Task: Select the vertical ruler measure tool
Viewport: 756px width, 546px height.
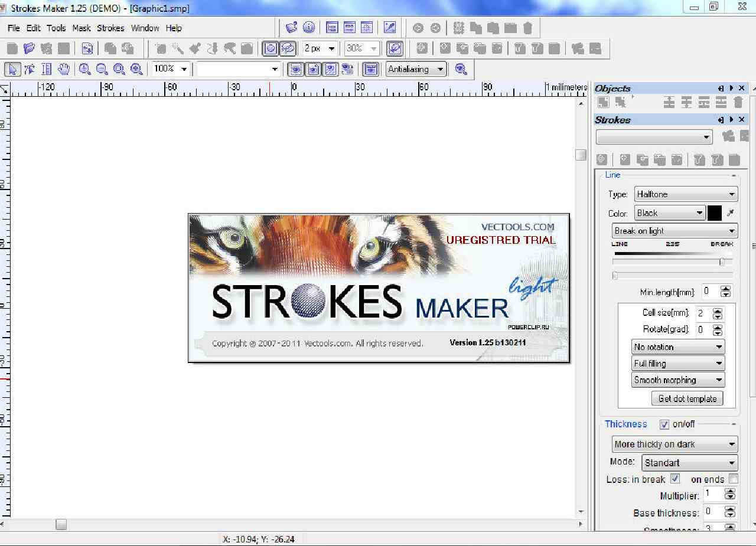Action: point(47,69)
